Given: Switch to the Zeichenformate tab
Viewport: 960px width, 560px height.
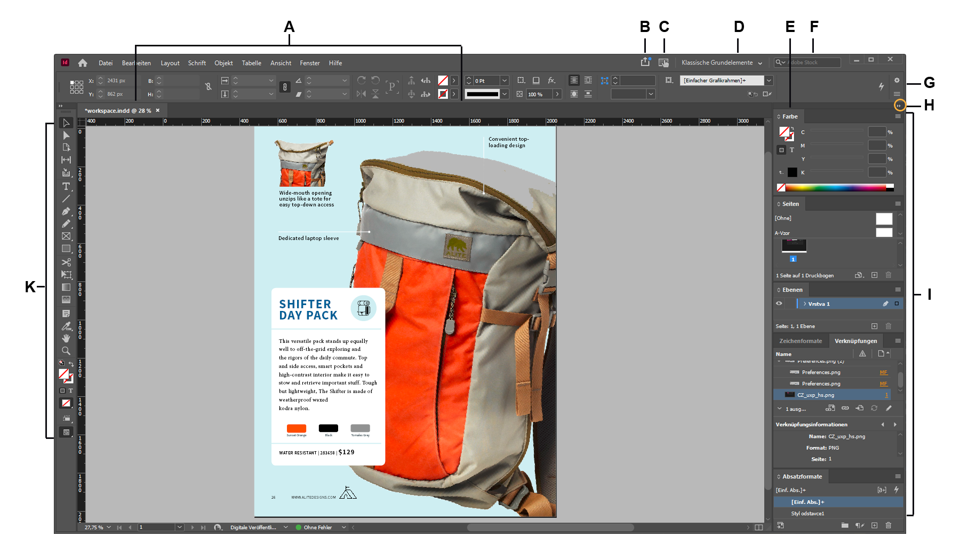Looking at the screenshot, I should [800, 340].
